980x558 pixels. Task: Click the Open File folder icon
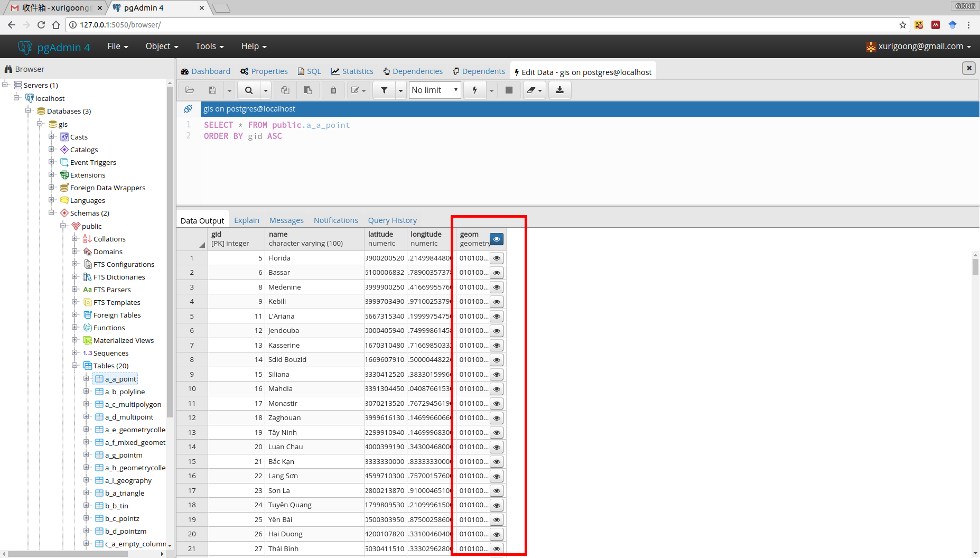coord(190,90)
